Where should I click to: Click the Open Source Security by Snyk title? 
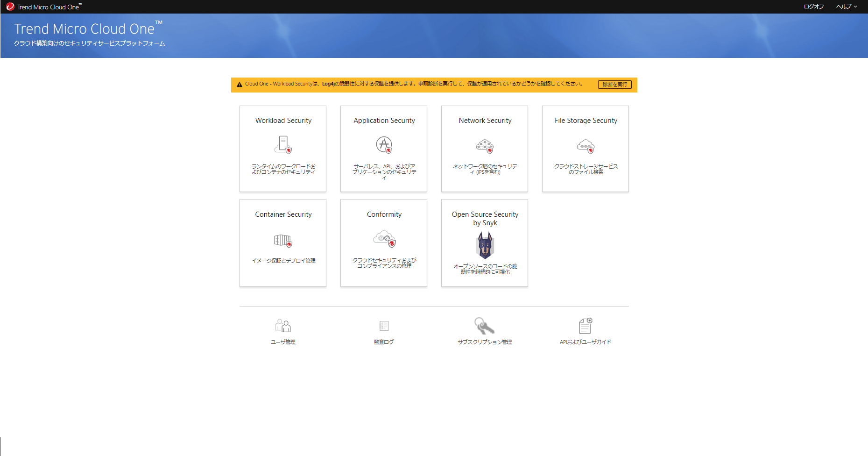[x=485, y=219]
